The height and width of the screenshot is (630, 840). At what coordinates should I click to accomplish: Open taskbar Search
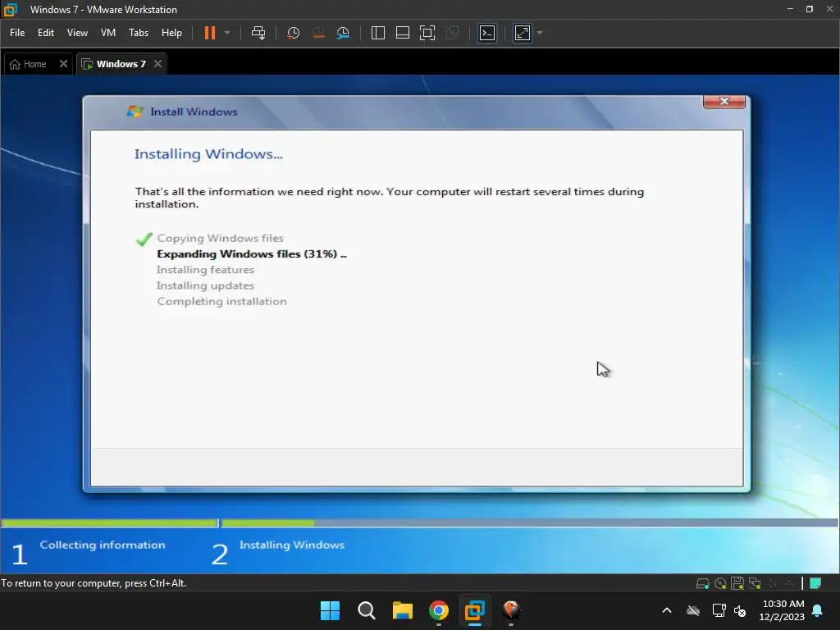[x=367, y=610]
